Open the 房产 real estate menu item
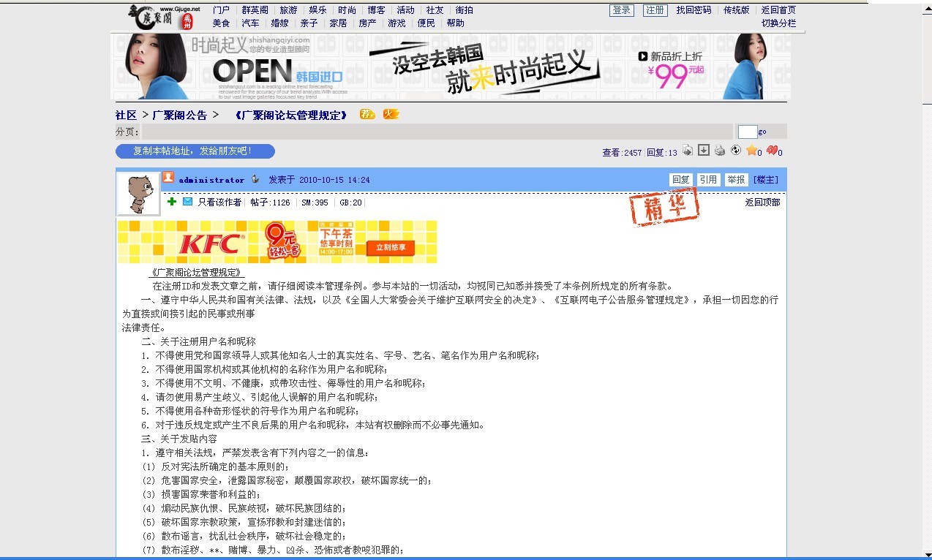This screenshot has width=932, height=560. [x=367, y=23]
